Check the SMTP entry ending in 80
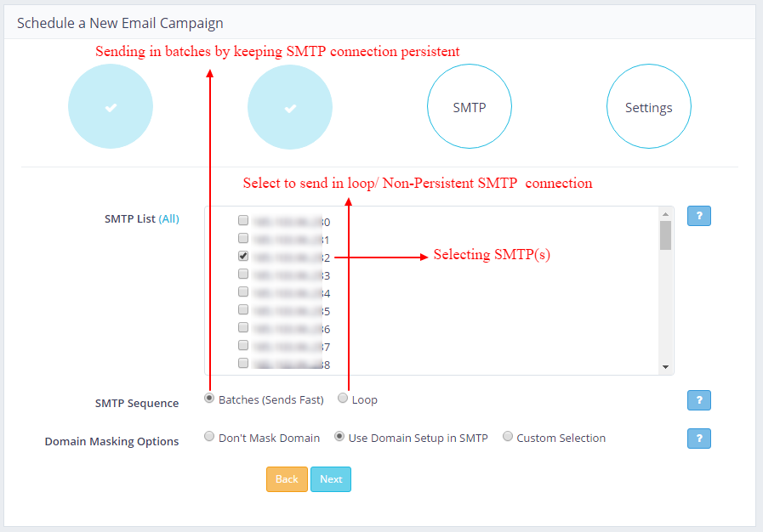Screen dimensions: 763x532 pos(243,220)
